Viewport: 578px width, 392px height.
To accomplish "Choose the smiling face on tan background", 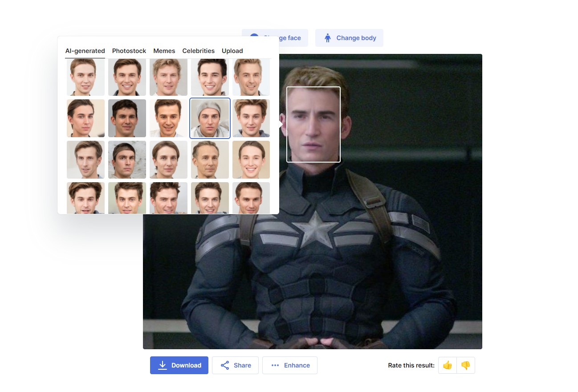I will tap(251, 159).
